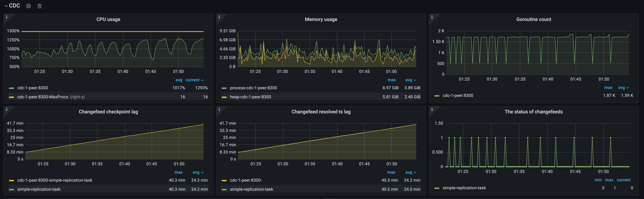
Task: Open the Memory usage panel title menu
Action: [321, 19]
